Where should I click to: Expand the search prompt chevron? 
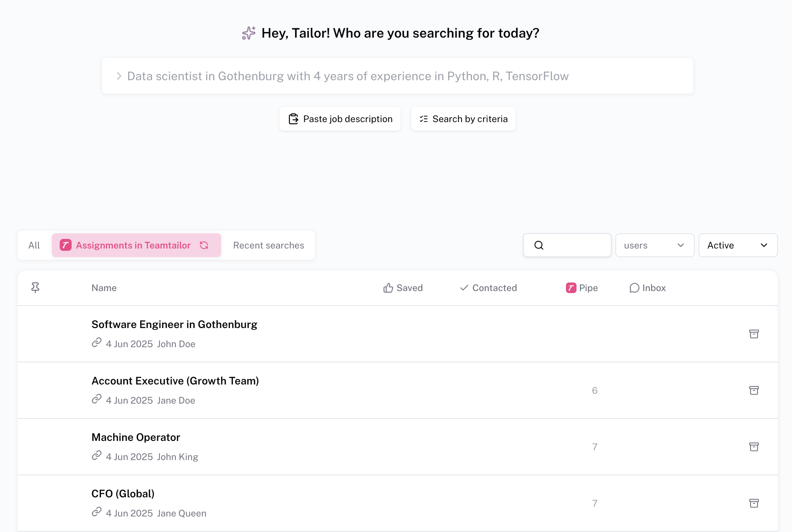pos(119,76)
